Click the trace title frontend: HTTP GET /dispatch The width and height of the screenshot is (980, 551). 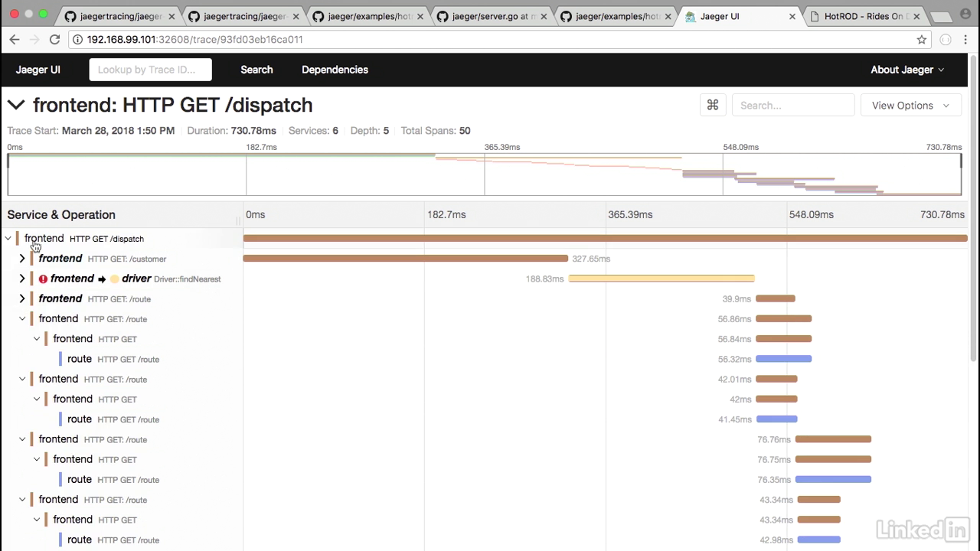[x=173, y=105]
